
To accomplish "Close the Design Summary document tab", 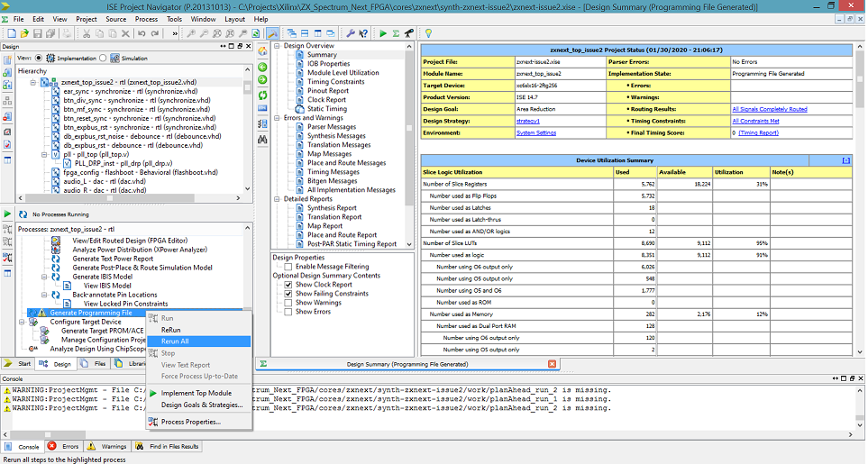I will click(552, 364).
